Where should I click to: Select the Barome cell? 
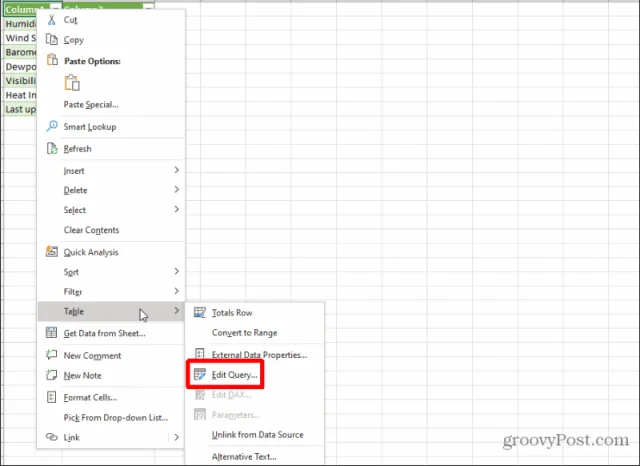(20, 52)
